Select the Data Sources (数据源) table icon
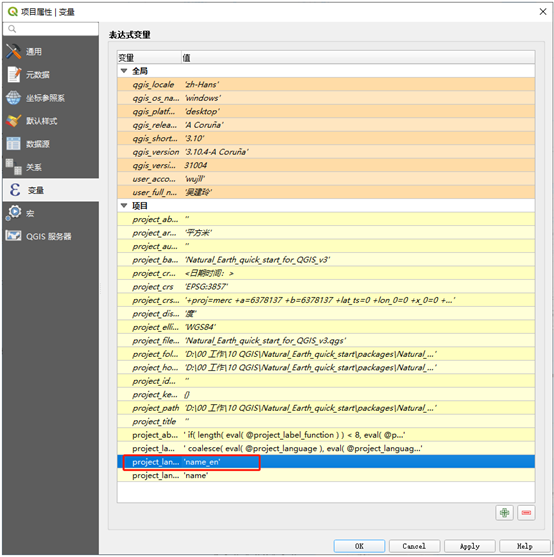Screen dimensions: 554x557 pos(13,144)
